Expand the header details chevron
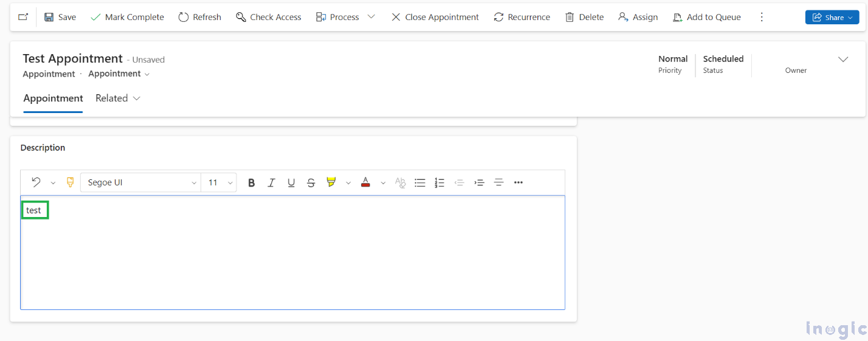Screen dimensions: 868x341 [x=843, y=59]
